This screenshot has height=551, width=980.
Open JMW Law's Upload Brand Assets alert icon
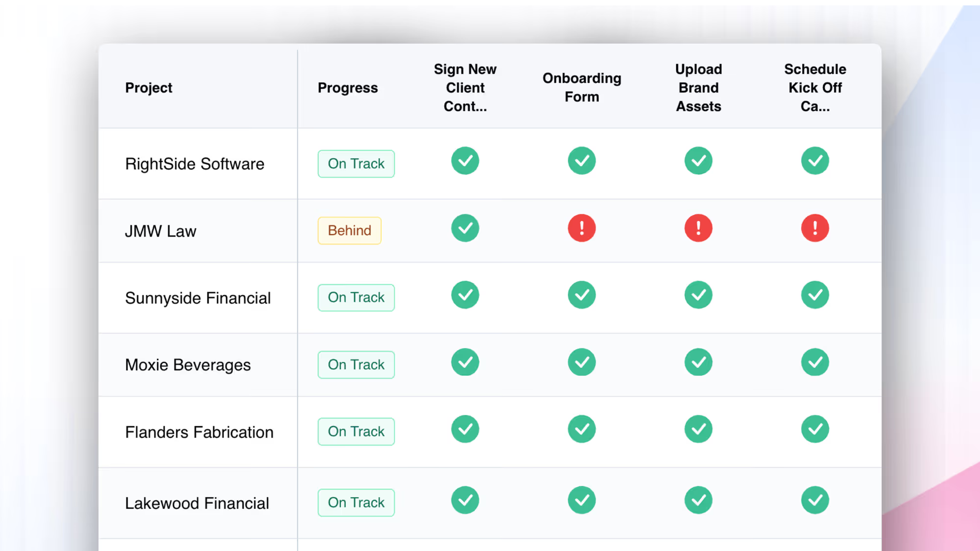click(x=698, y=228)
